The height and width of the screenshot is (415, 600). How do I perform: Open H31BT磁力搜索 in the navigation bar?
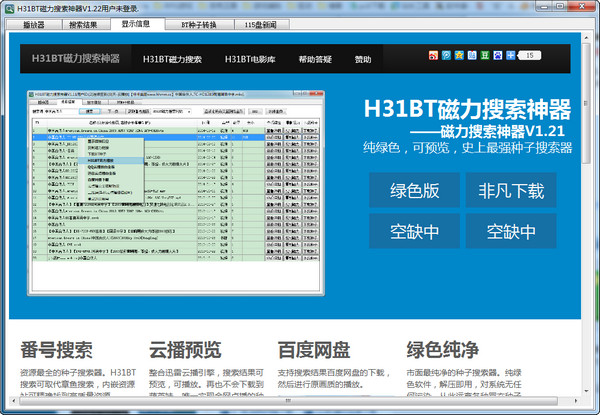[x=172, y=59]
